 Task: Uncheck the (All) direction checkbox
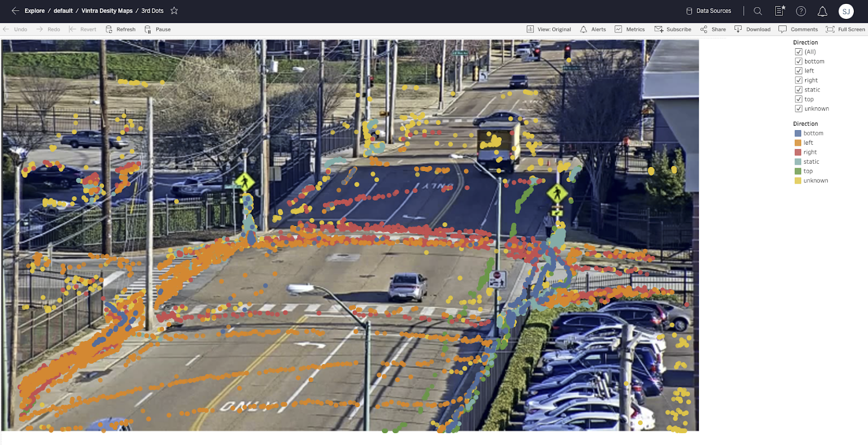pyautogui.click(x=799, y=52)
